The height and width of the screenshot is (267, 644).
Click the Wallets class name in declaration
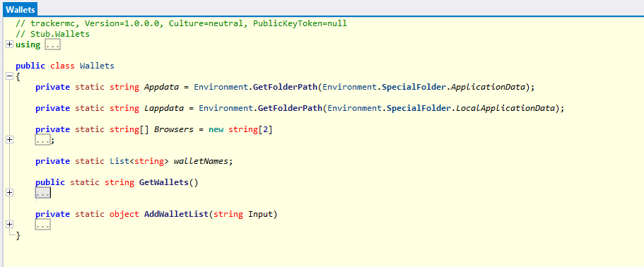point(97,66)
